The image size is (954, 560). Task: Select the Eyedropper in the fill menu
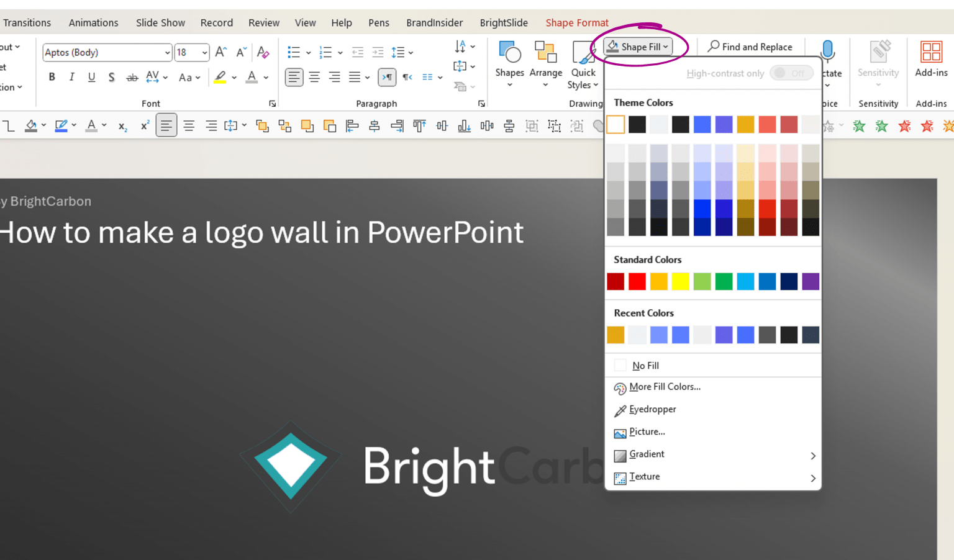[x=652, y=409]
